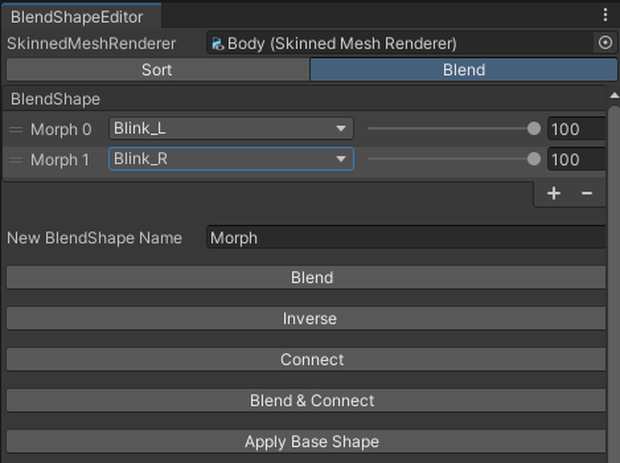Open the Blink_R dropdown for Morph 1
Screen dimensions: 620x463
click(231, 159)
